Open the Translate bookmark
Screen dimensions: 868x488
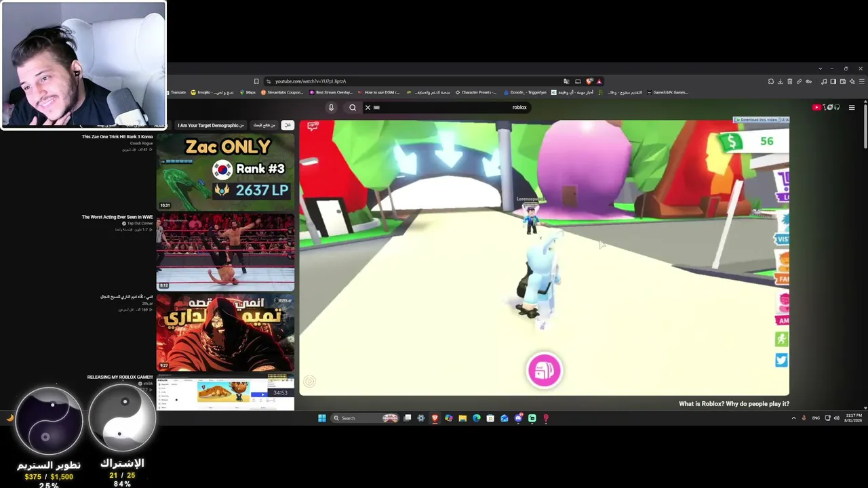[x=176, y=92]
